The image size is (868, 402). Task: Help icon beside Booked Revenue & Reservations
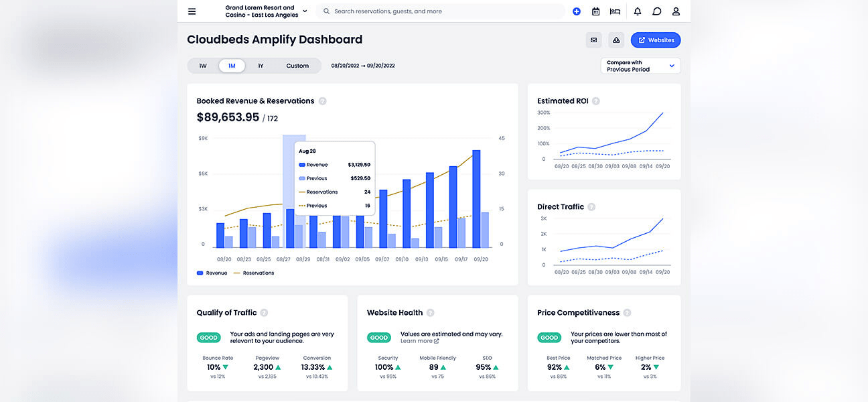pos(323,101)
